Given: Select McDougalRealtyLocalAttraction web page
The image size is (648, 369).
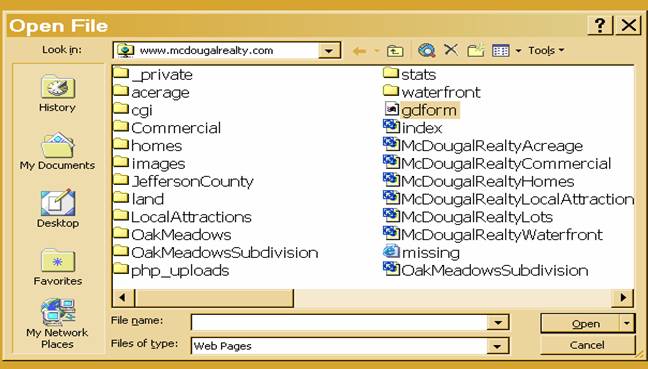Looking at the screenshot, I should [508, 199].
